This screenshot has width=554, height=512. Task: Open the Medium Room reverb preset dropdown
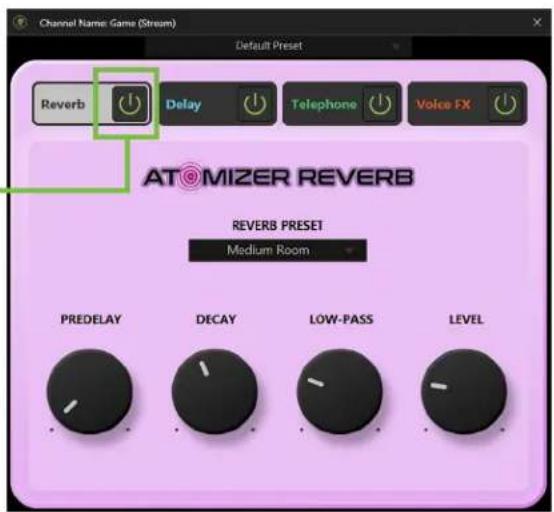tap(278, 251)
